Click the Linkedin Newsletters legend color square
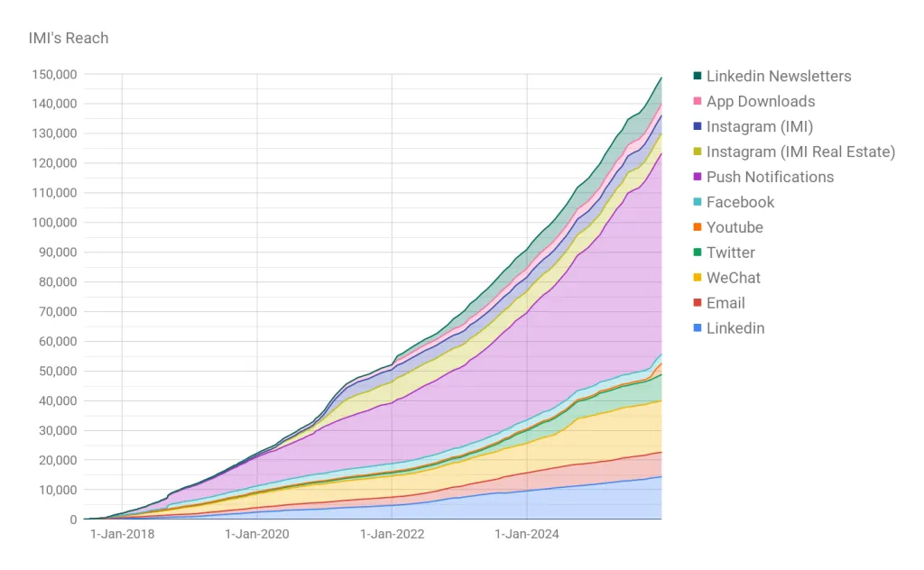 698,77
